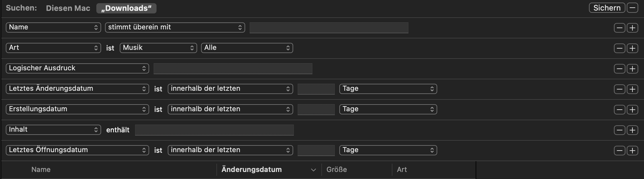The height and width of the screenshot is (179, 644).
Task: Select the "Downloads" search scope
Action: click(126, 8)
